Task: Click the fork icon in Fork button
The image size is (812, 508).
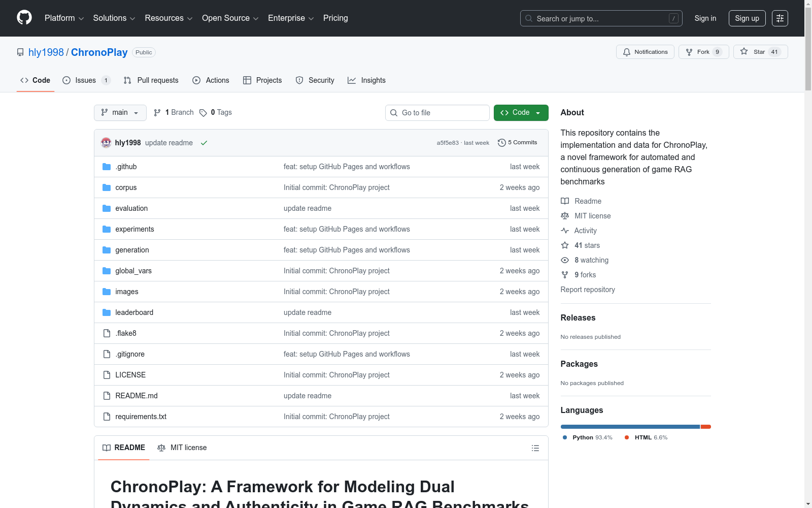Action: click(689, 52)
